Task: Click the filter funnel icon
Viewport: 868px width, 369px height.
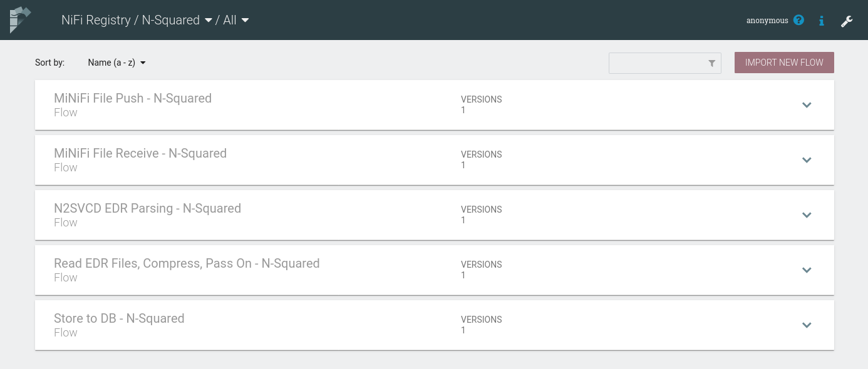Action: pyautogui.click(x=711, y=63)
